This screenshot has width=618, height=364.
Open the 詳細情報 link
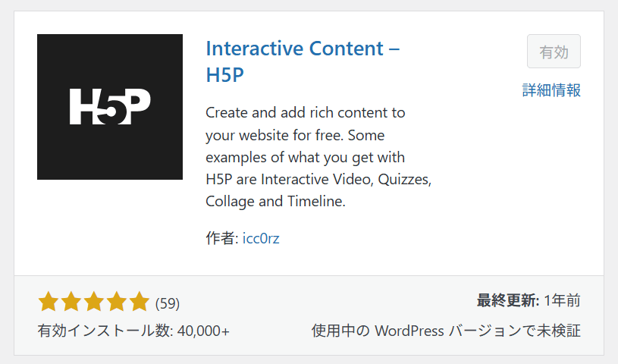tap(551, 90)
